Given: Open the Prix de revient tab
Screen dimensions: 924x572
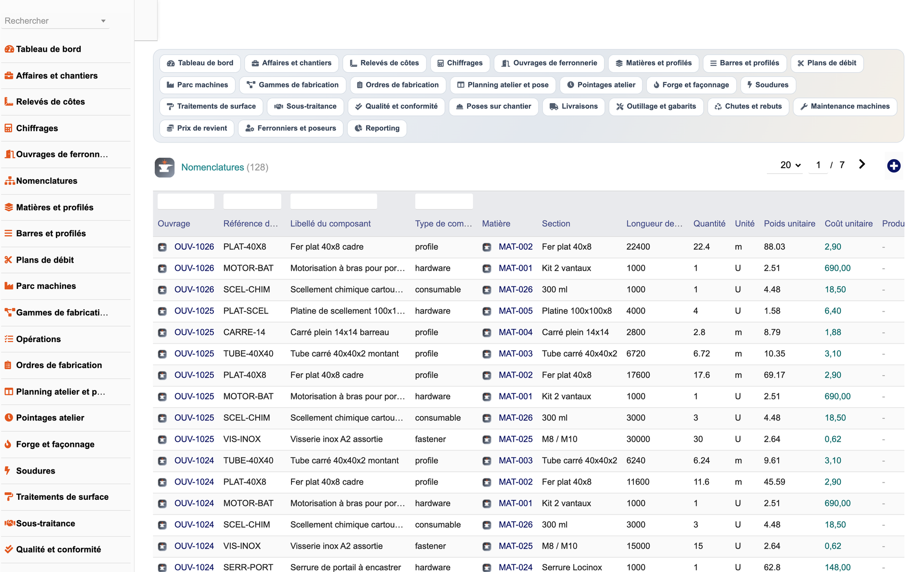Looking at the screenshot, I should pos(197,128).
